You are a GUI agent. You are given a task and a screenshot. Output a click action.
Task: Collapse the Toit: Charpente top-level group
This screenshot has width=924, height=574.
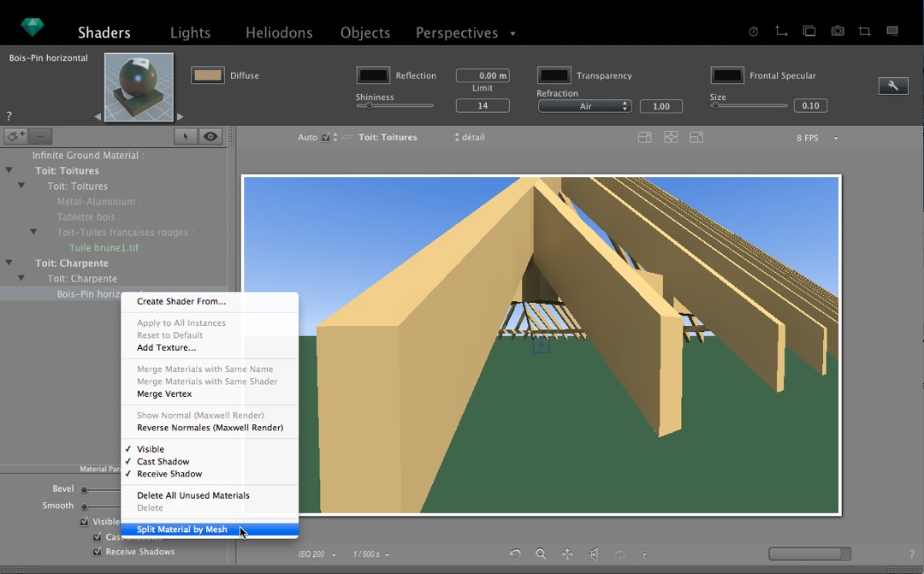(9, 263)
